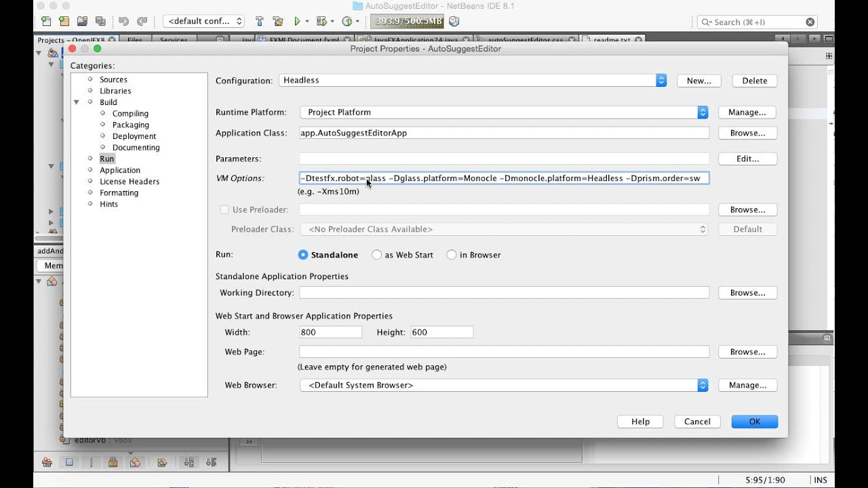Screen dimensions: 868x488
Task: Click the Save All toolbar icon
Action: (x=100, y=22)
